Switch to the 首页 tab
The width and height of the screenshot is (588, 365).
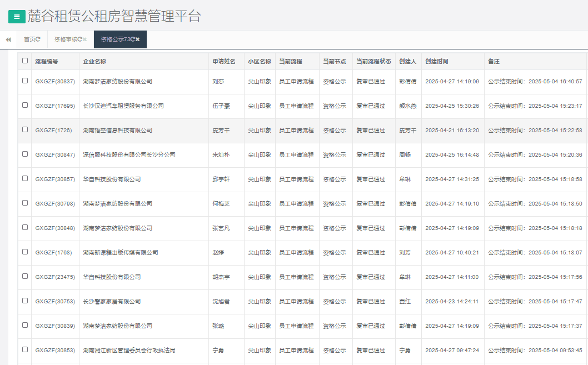[29, 39]
